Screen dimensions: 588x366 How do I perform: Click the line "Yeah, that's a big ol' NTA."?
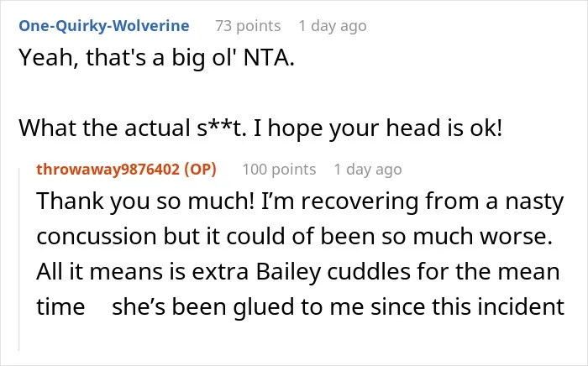157,59
